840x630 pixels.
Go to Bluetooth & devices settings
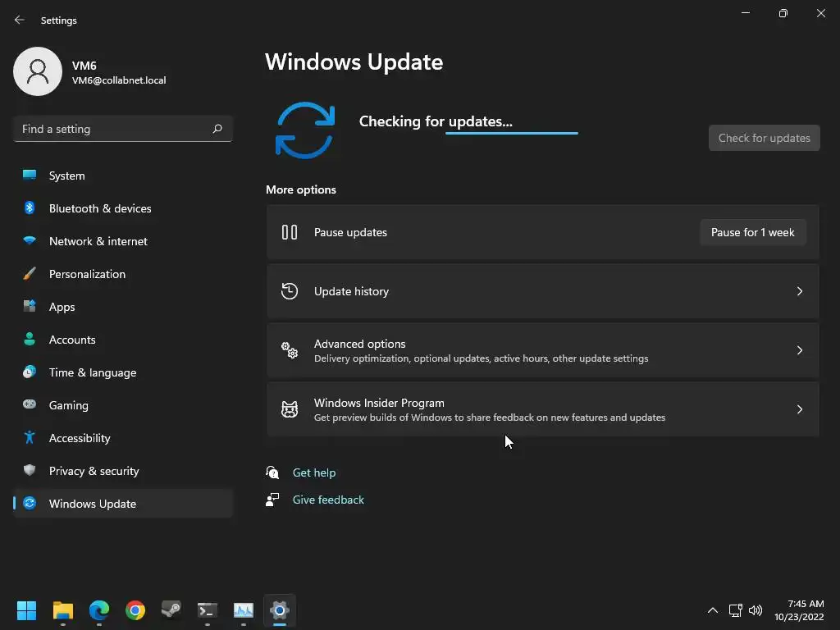[123, 208]
